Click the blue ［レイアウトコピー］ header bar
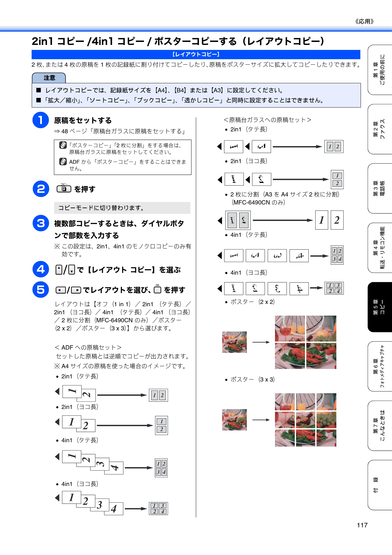This screenshot has width=392, height=555. pos(196,54)
